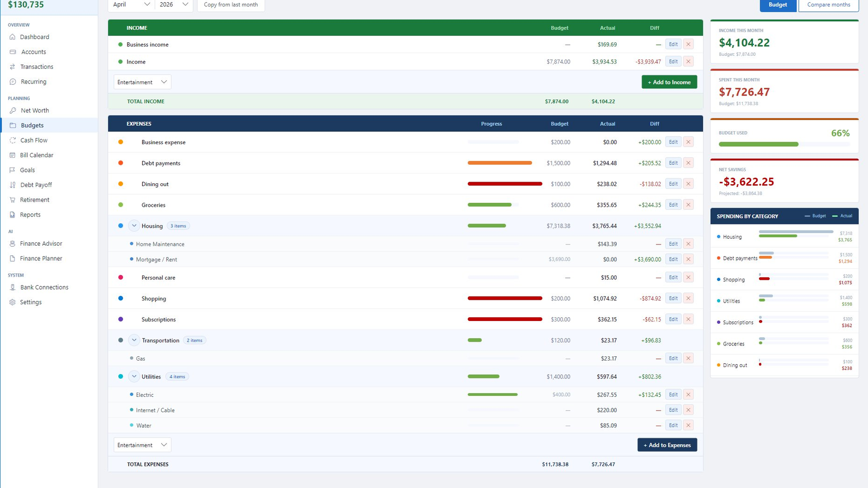The image size is (868, 488).
Task: Open the 2026 year dropdown
Action: tap(174, 4)
